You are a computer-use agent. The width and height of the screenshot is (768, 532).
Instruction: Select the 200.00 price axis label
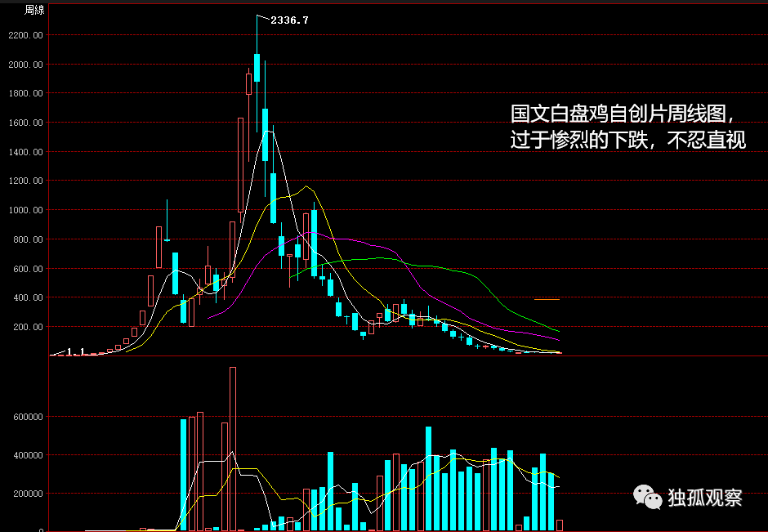point(29,327)
